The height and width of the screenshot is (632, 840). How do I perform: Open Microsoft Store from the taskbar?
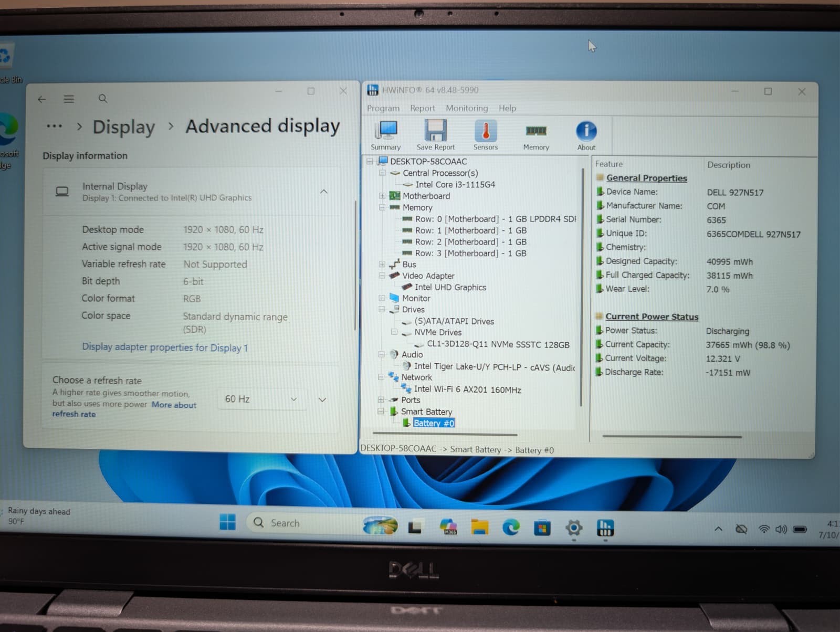[542, 528]
